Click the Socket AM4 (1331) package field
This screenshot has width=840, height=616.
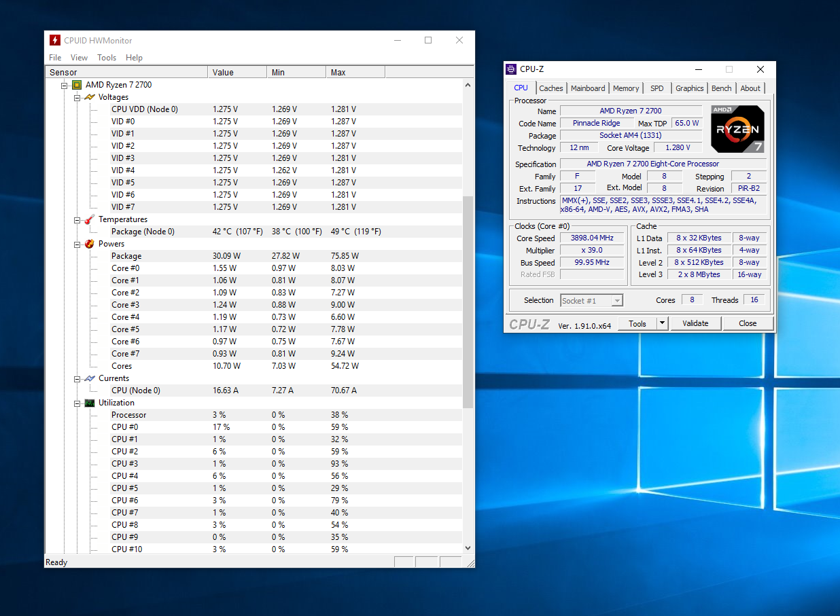(631, 135)
